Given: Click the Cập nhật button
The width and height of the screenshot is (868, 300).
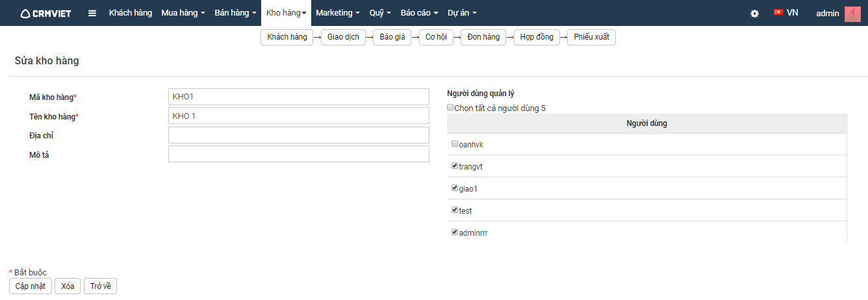Looking at the screenshot, I should coord(31,286).
